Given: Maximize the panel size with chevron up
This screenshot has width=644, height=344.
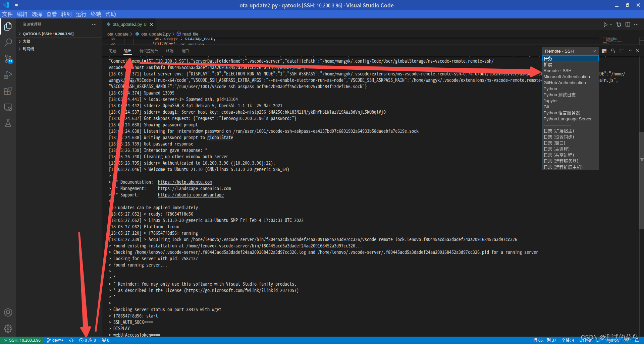Looking at the screenshot, I should pos(630,51).
